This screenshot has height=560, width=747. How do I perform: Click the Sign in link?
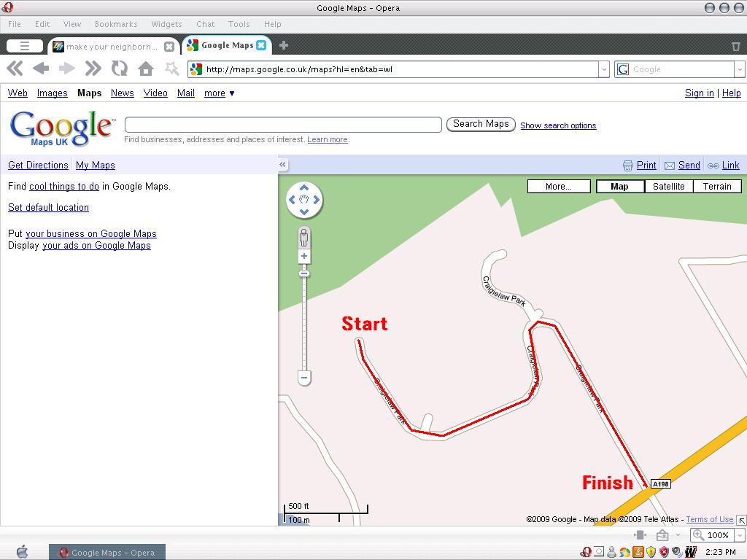point(700,93)
